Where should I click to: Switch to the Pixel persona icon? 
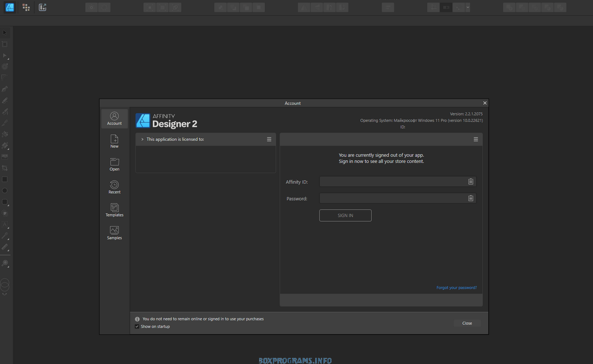click(x=26, y=7)
